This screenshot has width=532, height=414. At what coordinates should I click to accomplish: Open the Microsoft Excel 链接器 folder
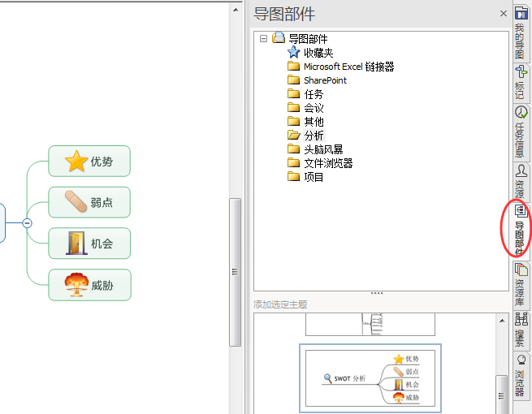(x=340, y=67)
